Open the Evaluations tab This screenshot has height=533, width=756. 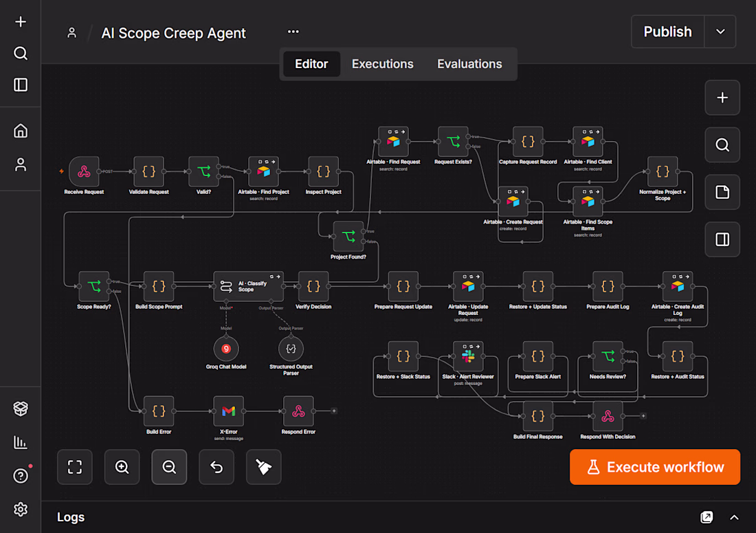[469, 64]
